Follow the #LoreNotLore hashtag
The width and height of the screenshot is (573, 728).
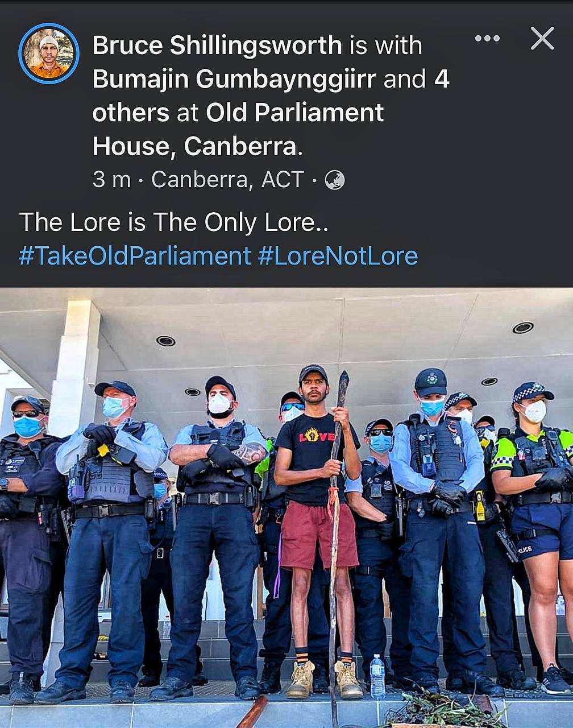[338, 256]
